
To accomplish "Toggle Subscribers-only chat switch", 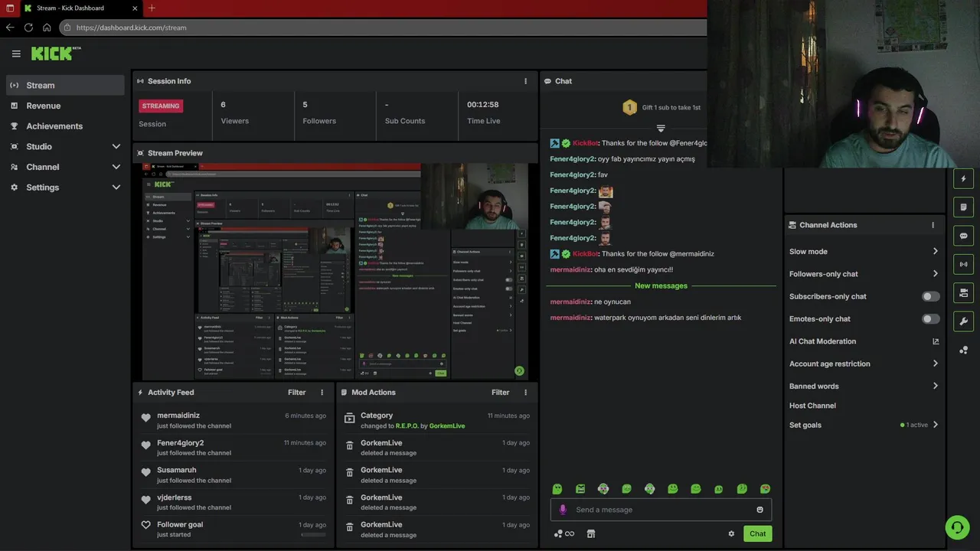I will tap(930, 296).
